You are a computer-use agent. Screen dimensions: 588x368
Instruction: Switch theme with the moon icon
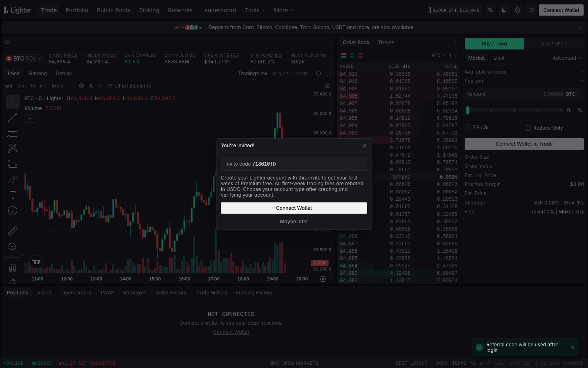point(504,10)
